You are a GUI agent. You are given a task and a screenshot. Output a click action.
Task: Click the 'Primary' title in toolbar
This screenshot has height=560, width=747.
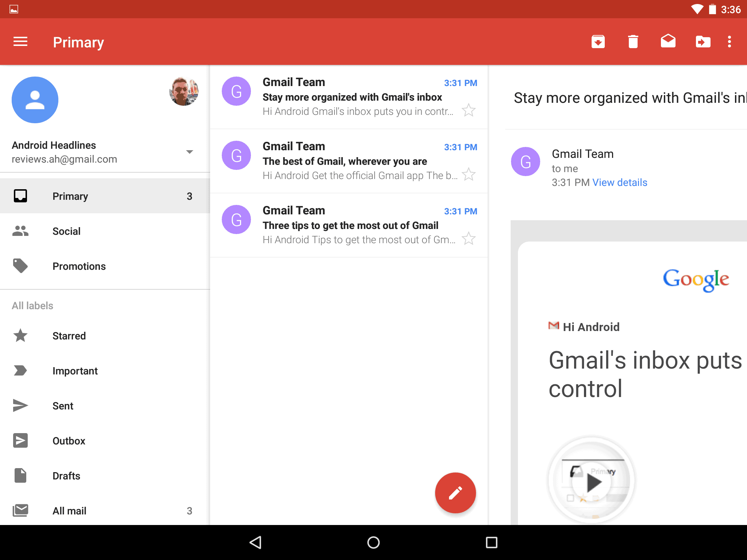78,42
